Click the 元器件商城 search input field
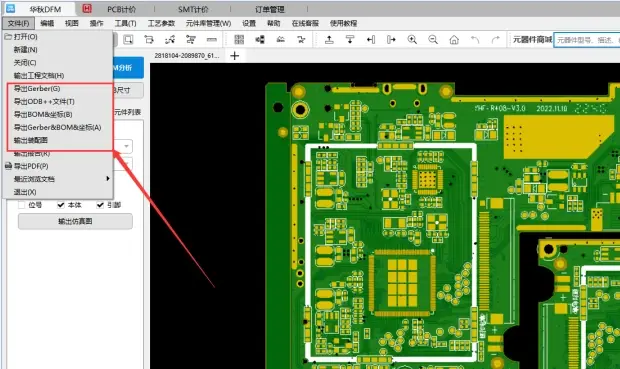This screenshot has height=369, width=620. 586,40
